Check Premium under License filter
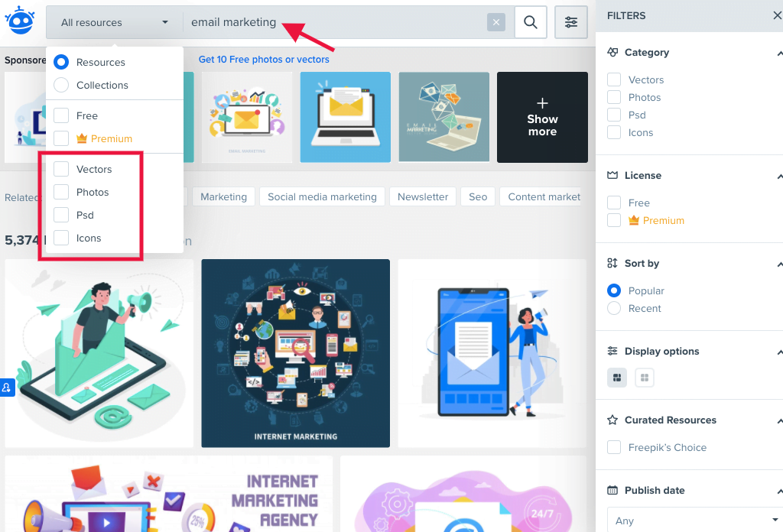783x532 pixels. point(614,220)
